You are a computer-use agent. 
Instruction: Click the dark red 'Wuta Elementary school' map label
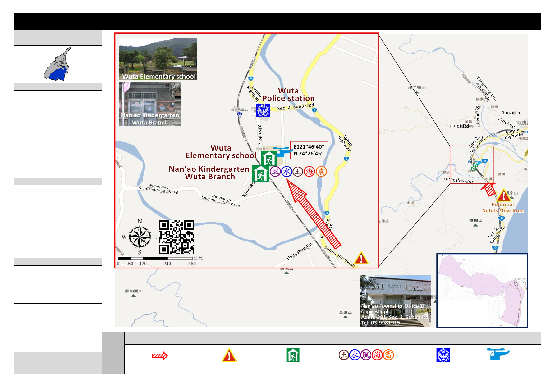221,152
